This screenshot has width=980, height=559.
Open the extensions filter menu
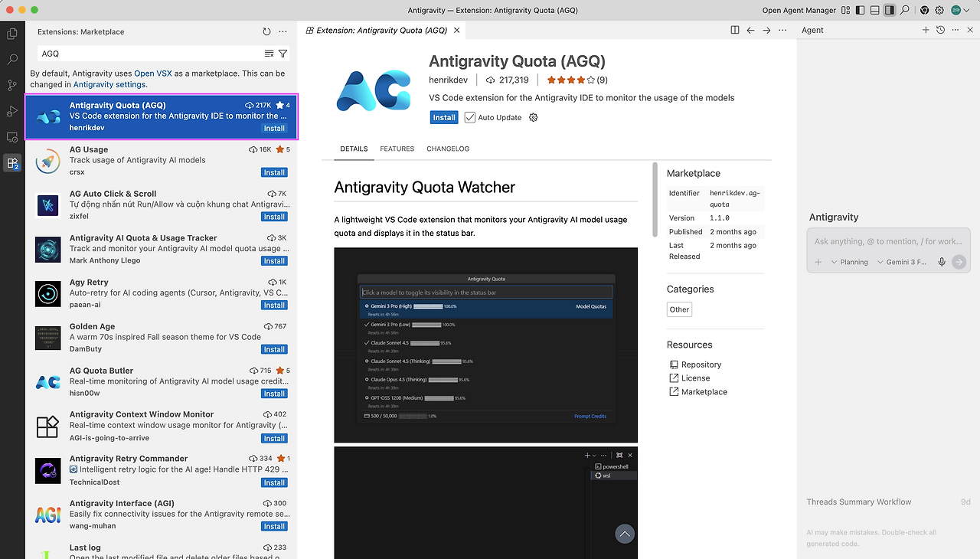pyautogui.click(x=283, y=54)
